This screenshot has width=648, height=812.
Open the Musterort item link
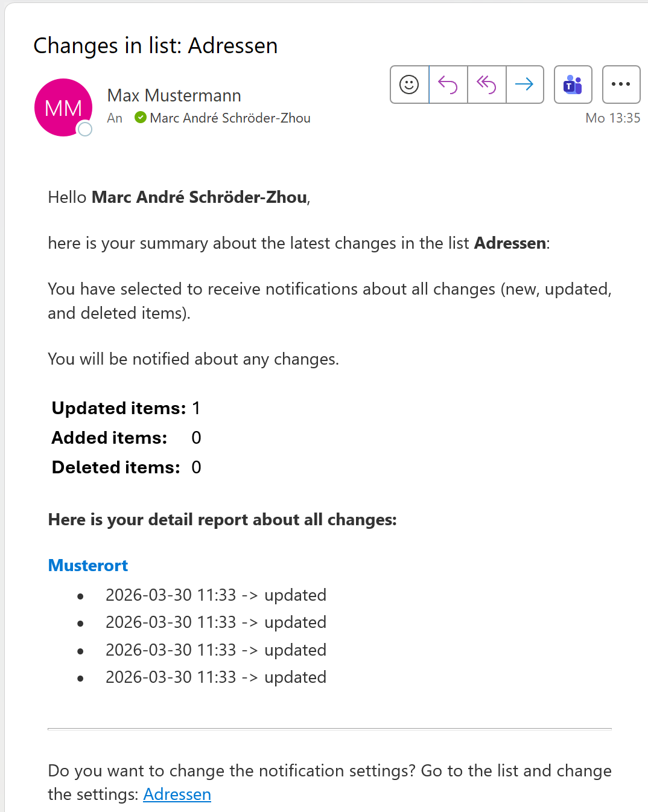click(x=87, y=566)
